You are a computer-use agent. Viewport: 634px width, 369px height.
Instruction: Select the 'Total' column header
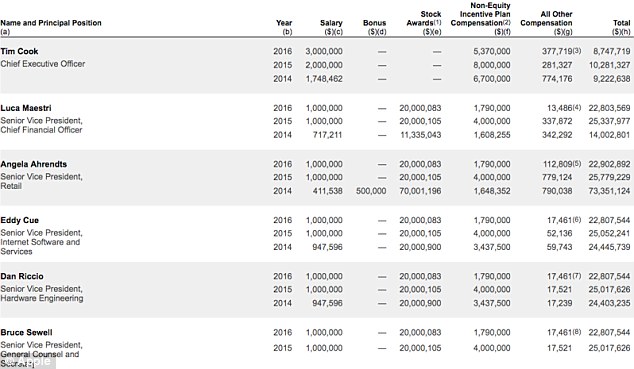click(x=621, y=23)
